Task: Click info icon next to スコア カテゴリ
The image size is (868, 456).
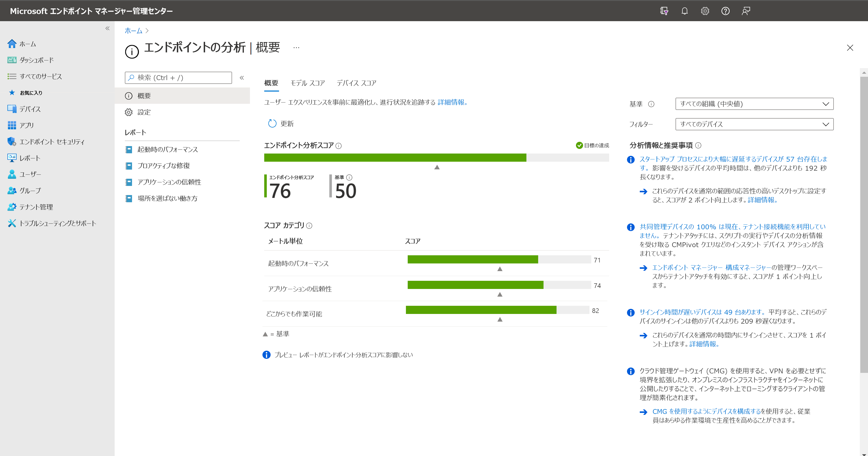Action: click(x=309, y=226)
